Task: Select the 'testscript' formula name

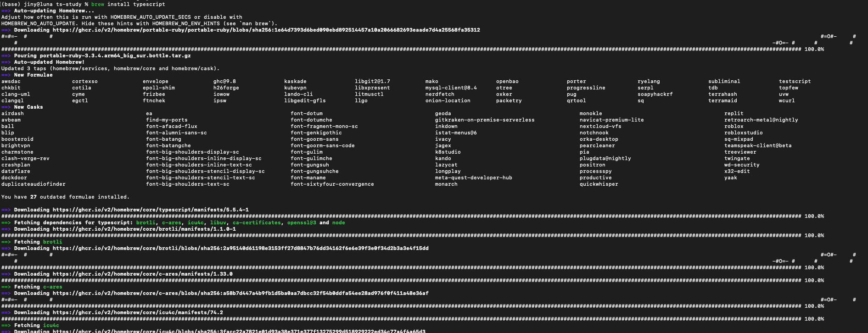Action: pos(795,81)
